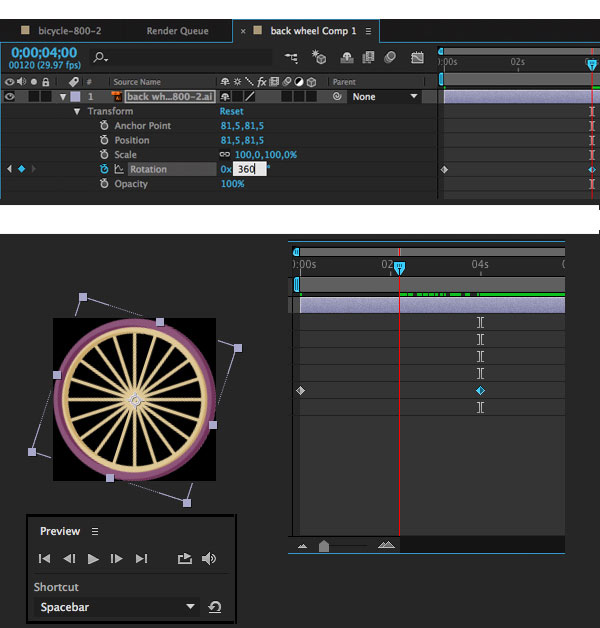Toggle the Rotation keyframe diamond at current time
The width and height of the screenshot is (600, 628).
22,169
